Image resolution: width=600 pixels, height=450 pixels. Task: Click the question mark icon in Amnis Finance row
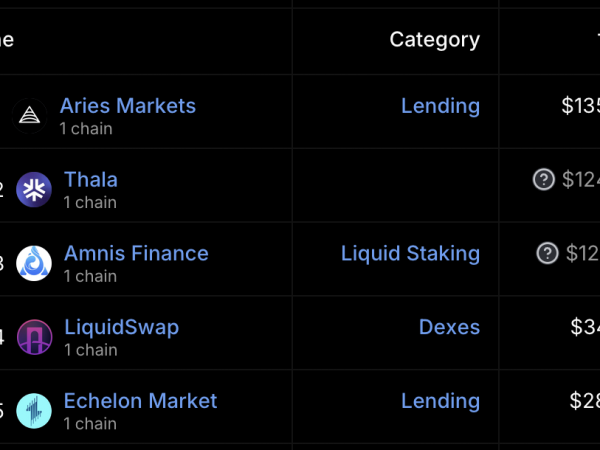click(x=548, y=253)
